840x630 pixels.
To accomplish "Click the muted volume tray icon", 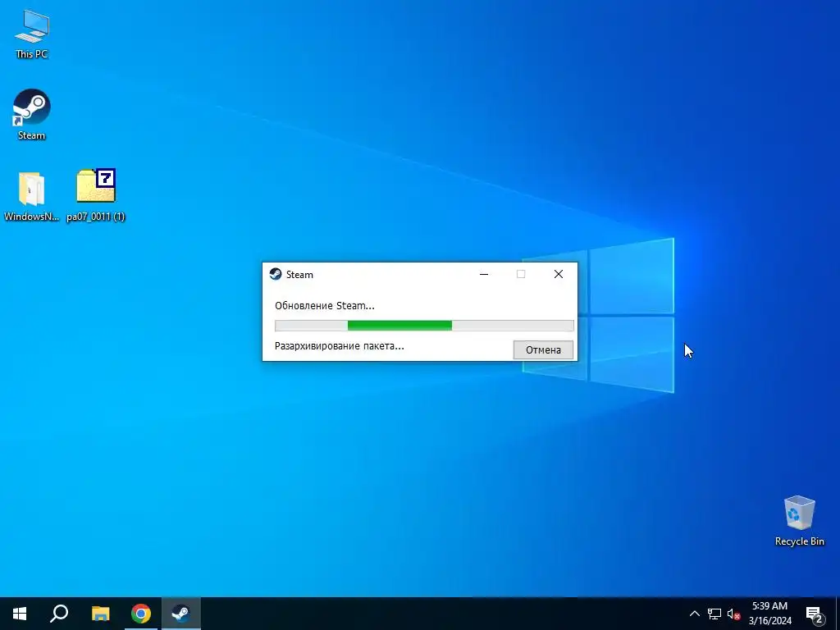I will coord(733,614).
